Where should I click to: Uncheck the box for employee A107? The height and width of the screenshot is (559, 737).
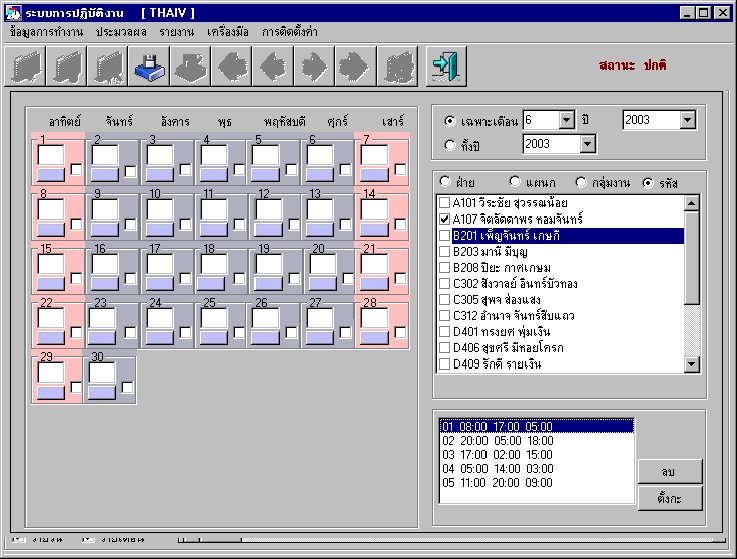pos(444,219)
